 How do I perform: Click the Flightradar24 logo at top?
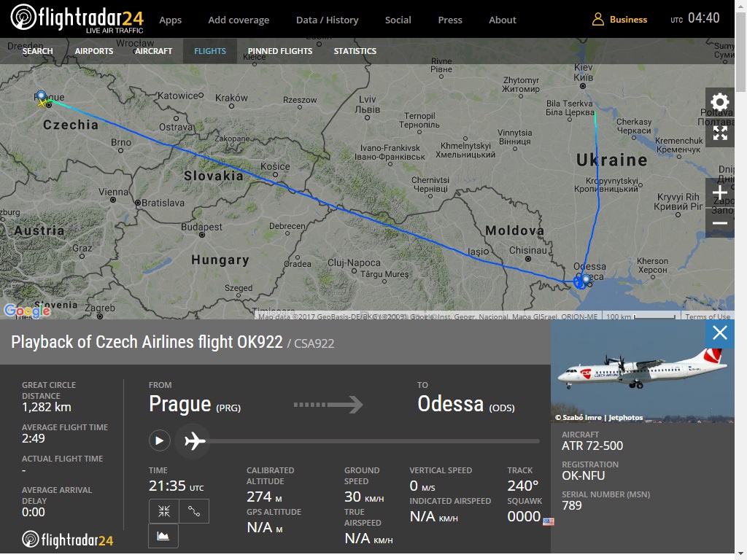[x=77, y=19]
